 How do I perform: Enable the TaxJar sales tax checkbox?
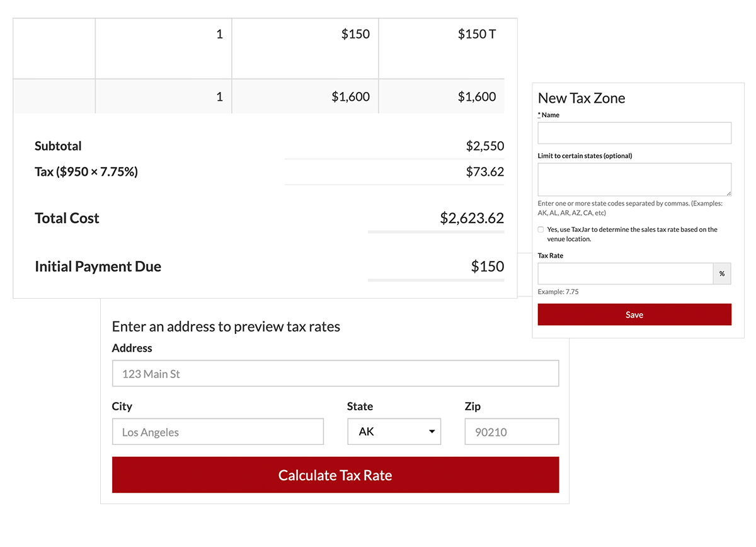(541, 230)
